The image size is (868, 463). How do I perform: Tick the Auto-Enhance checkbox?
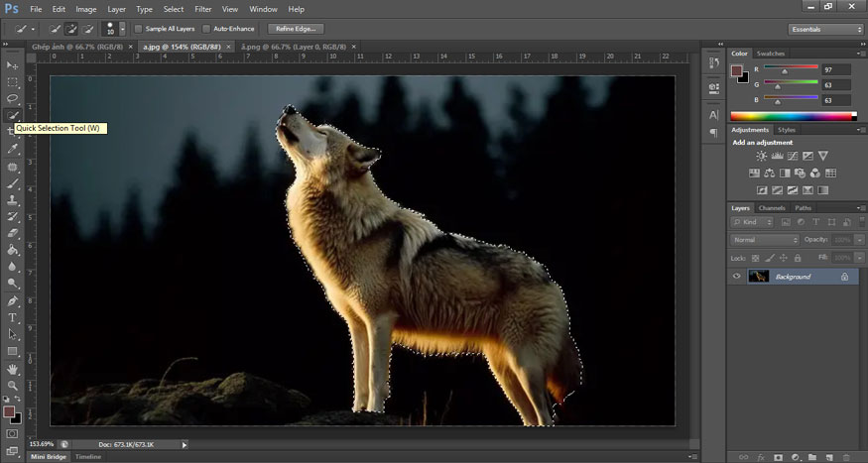pyautogui.click(x=206, y=29)
